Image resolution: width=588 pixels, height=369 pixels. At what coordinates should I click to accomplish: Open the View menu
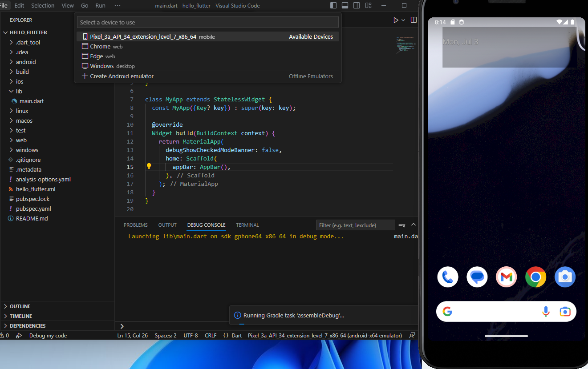[x=68, y=5]
